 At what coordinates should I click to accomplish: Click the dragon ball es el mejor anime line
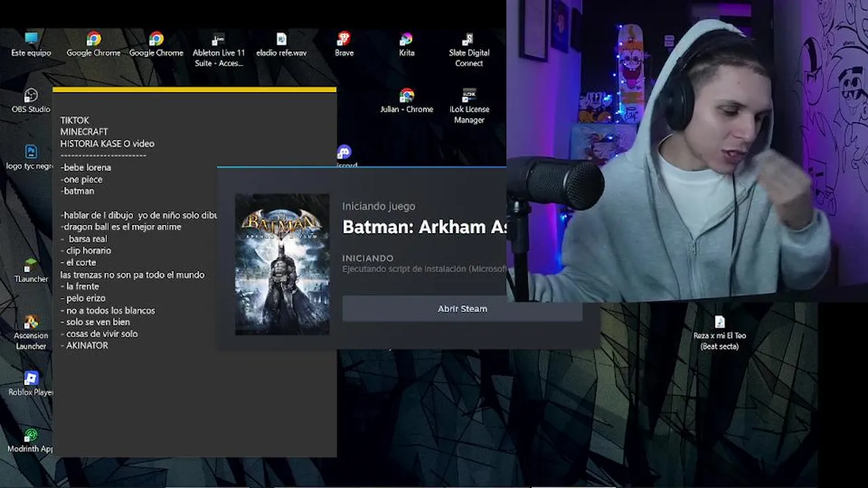click(121, 226)
